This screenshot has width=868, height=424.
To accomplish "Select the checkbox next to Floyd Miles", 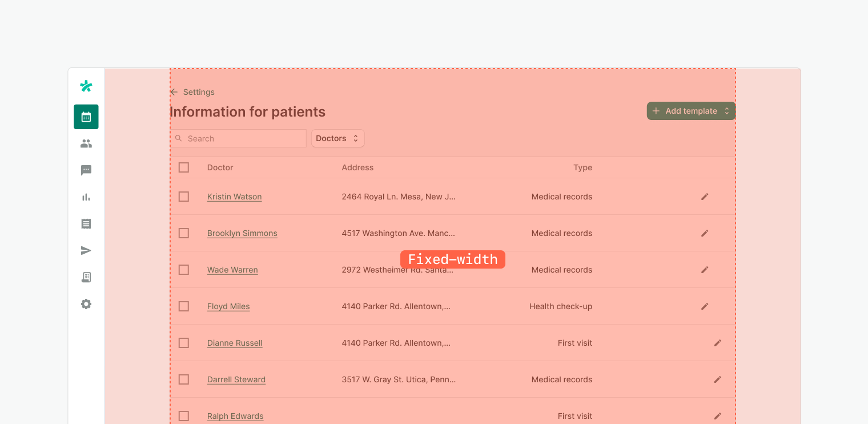I will pos(184,306).
